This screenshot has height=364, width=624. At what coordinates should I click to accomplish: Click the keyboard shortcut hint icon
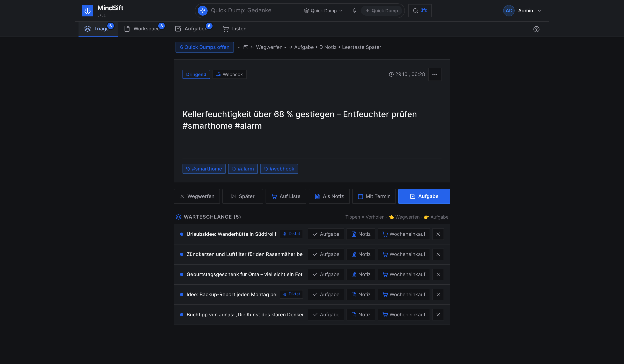246,47
